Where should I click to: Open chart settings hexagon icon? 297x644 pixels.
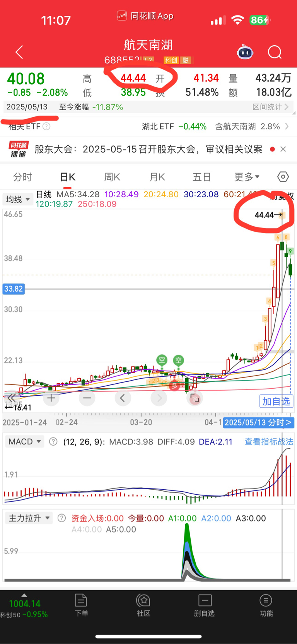click(x=283, y=177)
